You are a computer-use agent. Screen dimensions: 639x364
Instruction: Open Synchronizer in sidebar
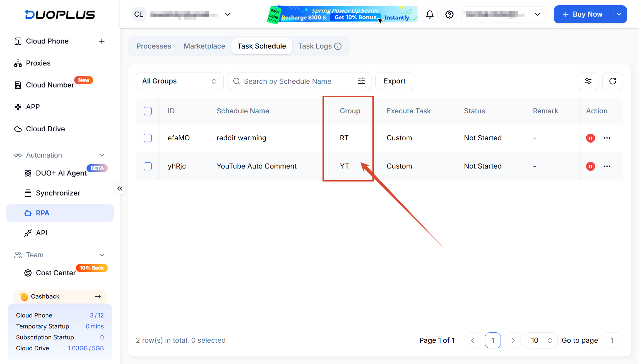point(58,193)
